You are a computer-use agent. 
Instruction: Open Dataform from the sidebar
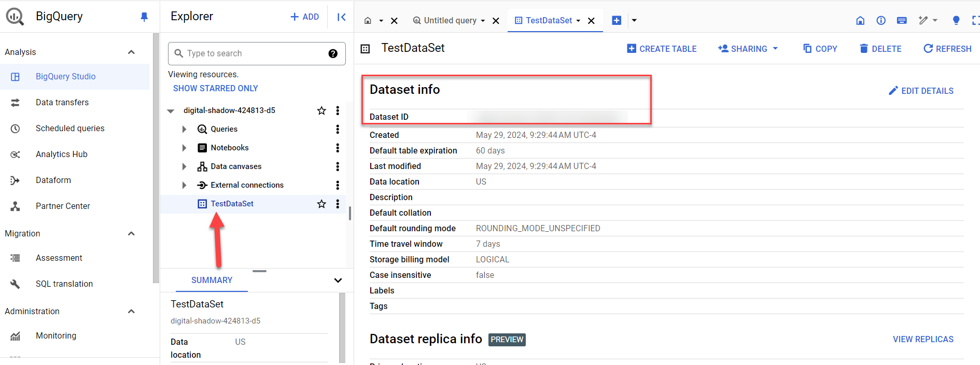click(53, 180)
